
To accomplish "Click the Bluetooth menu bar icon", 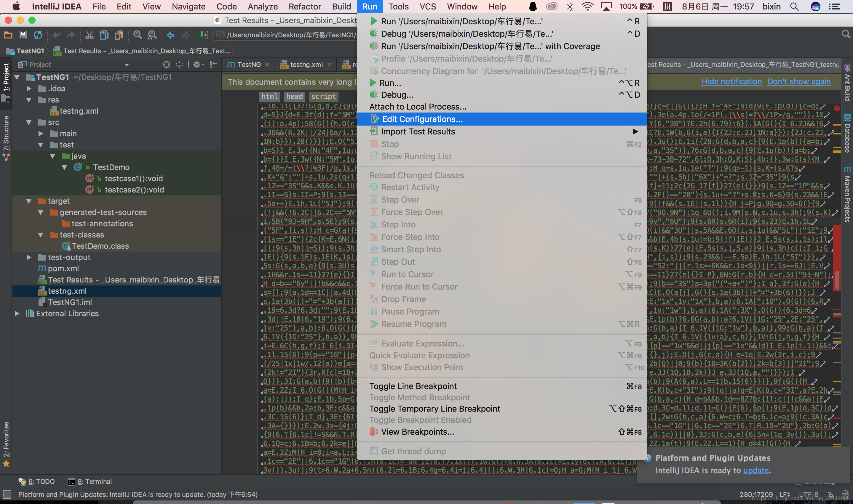I will coord(570,7).
